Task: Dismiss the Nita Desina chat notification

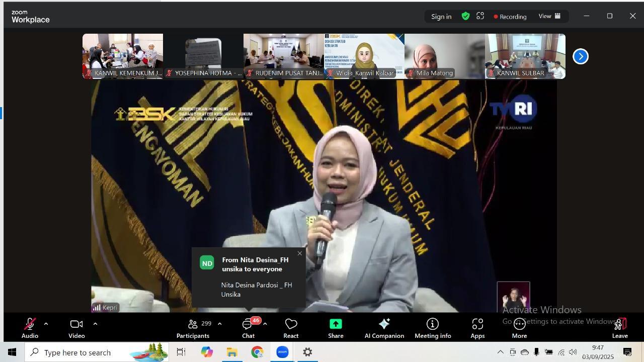Action: pyautogui.click(x=300, y=253)
